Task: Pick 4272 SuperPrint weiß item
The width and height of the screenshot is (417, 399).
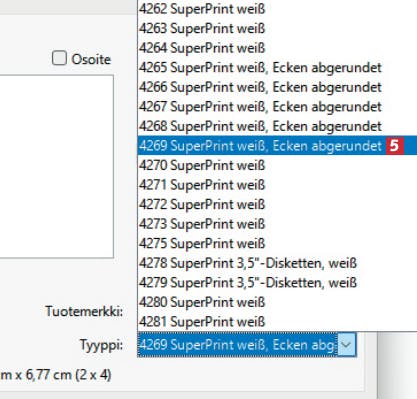Action: click(277, 204)
